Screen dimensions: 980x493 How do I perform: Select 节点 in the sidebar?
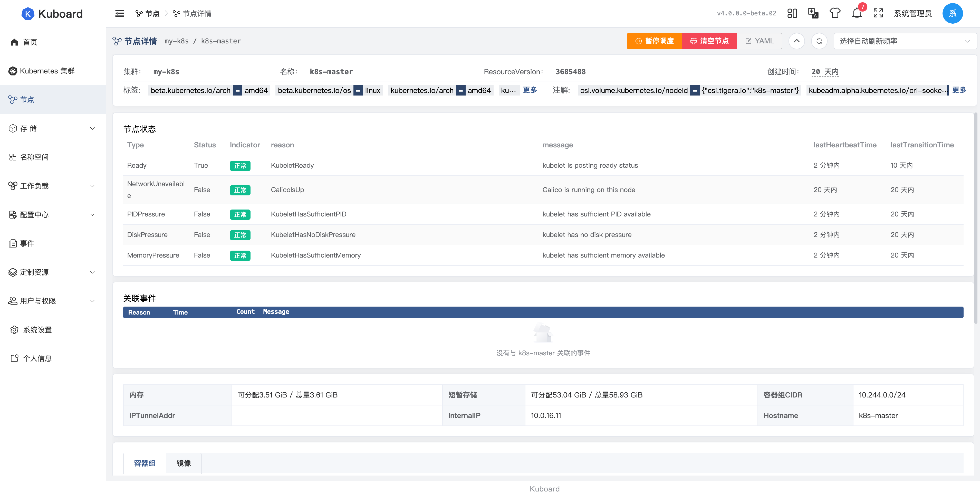(53, 99)
